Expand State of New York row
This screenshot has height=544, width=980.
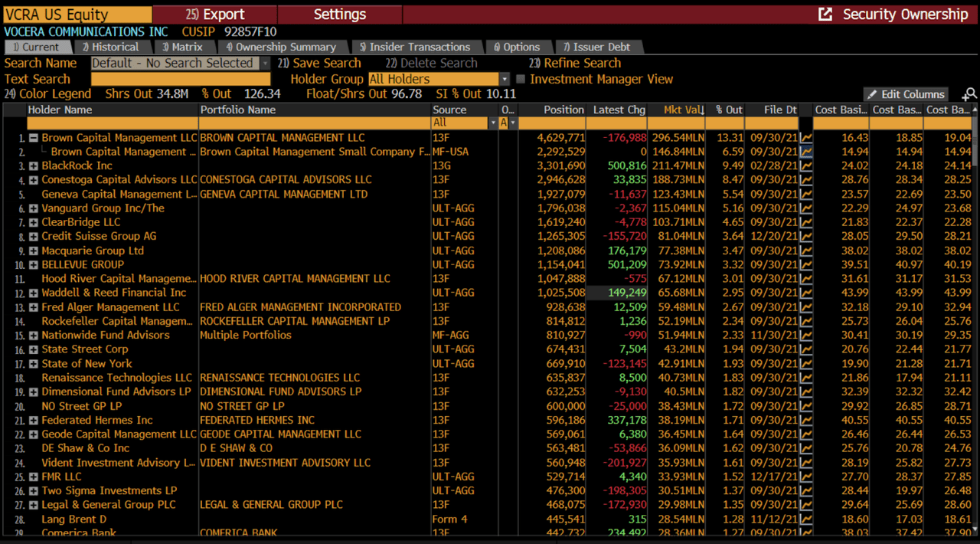coord(34,364)
